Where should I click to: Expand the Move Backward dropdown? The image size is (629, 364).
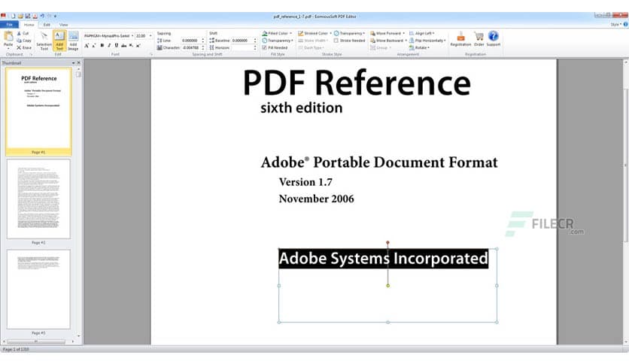[x=406, y=41]
